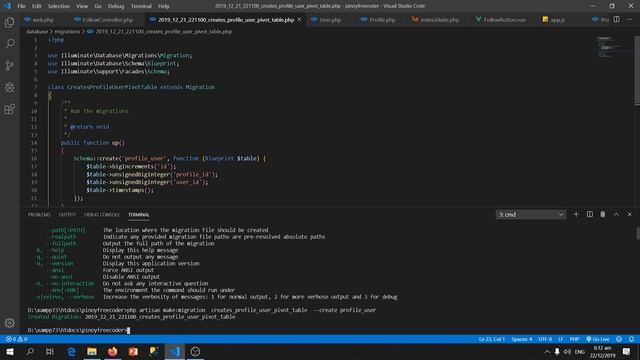Click the feedback smiley in status bar
The width and height of the screenshot is (640, 360).
tap(619, 339)
